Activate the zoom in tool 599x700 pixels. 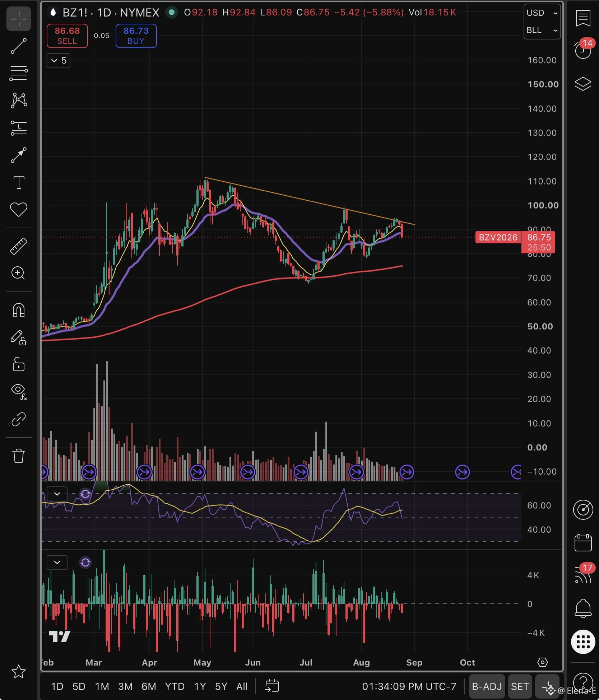pos(19,273)
